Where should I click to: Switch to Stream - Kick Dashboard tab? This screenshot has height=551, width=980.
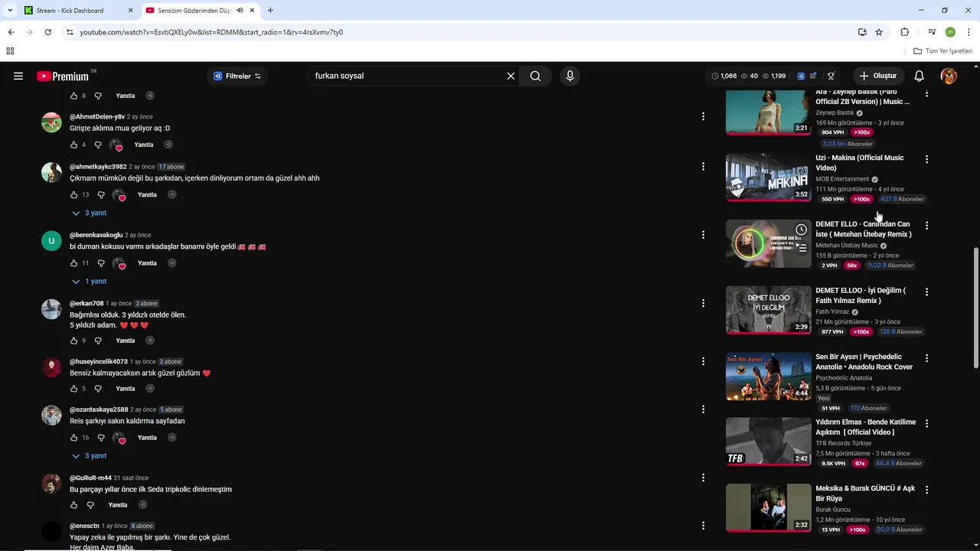coord(79,11)
